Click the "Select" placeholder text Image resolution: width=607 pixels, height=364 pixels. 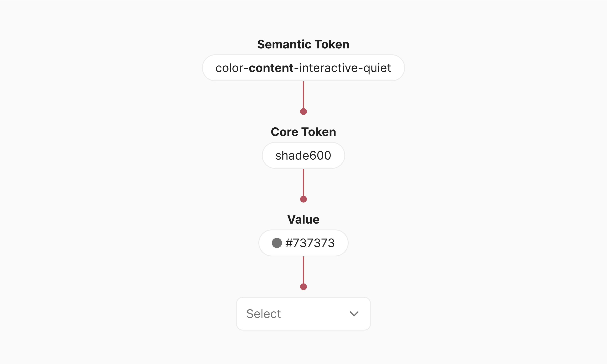point(263,314)
